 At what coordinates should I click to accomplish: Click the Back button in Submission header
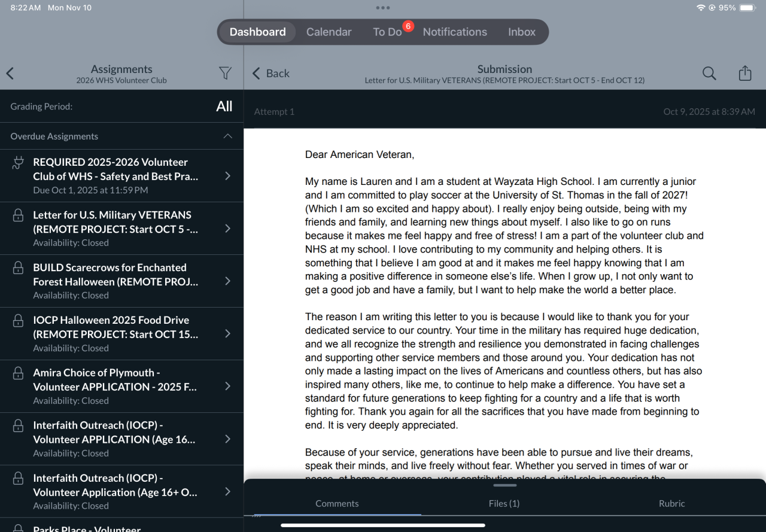(x=270, y=73)
